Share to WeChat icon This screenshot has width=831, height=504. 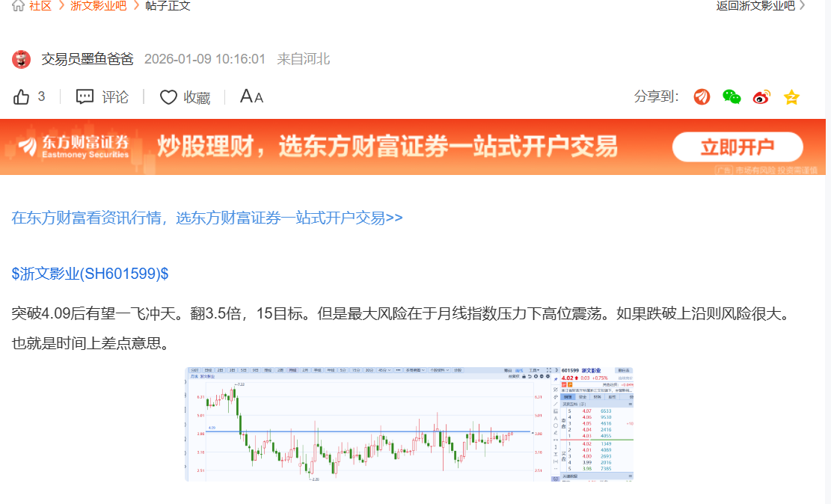point(732,97)
